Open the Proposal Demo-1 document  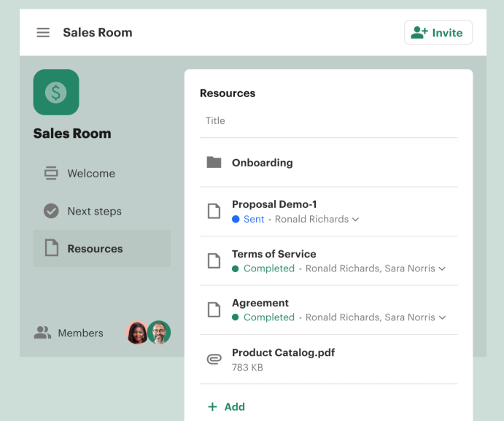pyautogui.click(x=274, y=204)
